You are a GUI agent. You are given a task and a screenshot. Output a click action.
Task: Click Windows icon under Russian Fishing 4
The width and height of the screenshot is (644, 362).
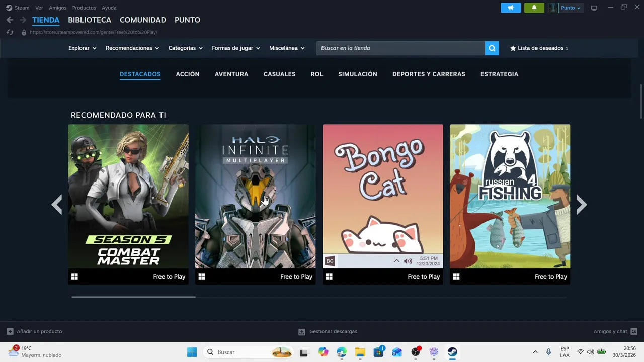[456, 277]
